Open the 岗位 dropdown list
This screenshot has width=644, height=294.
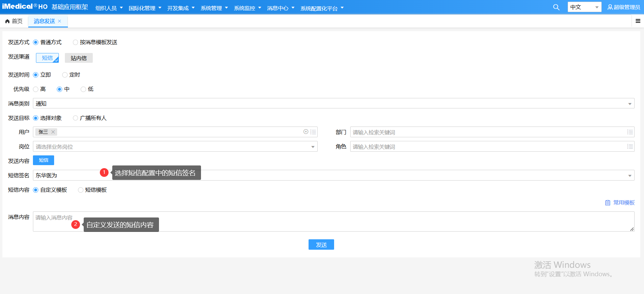tap(313, 147)
